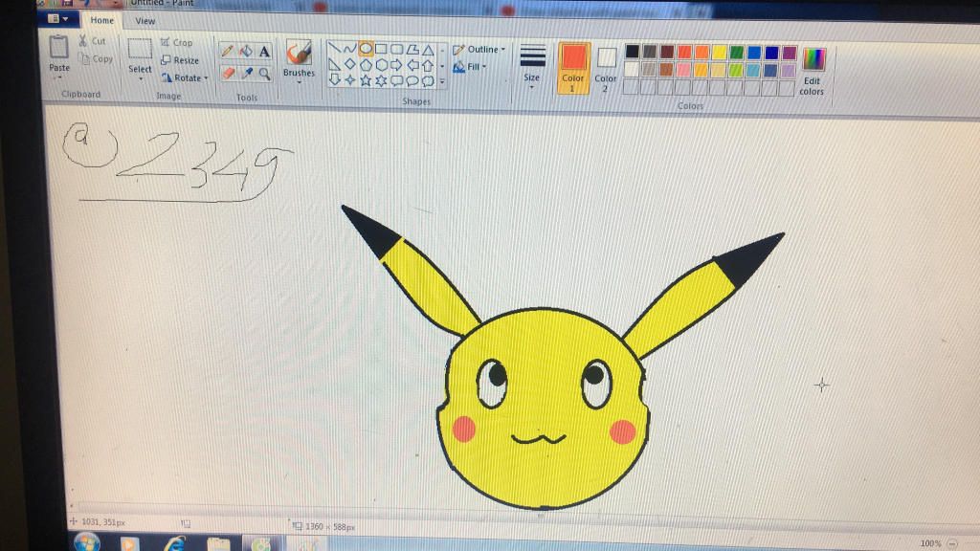980x551 pixels.
Task: Choose the Triangle shape
Action: tap(428, 50)
